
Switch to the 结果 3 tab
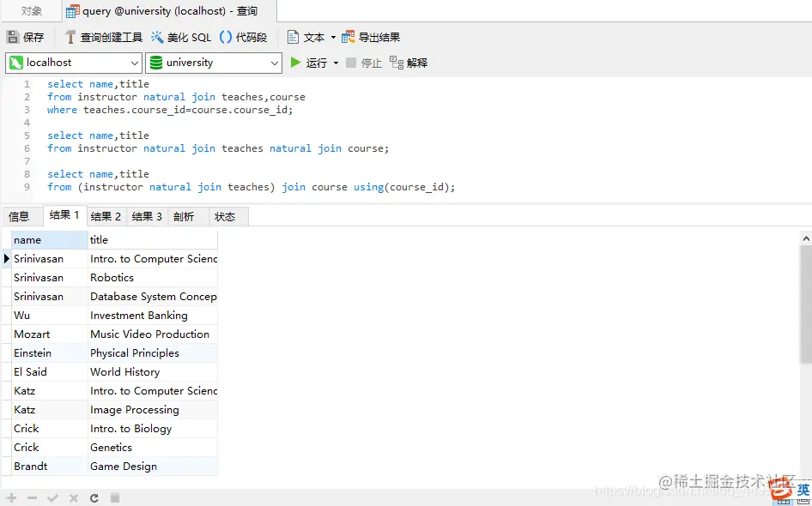tap(147, 216)
